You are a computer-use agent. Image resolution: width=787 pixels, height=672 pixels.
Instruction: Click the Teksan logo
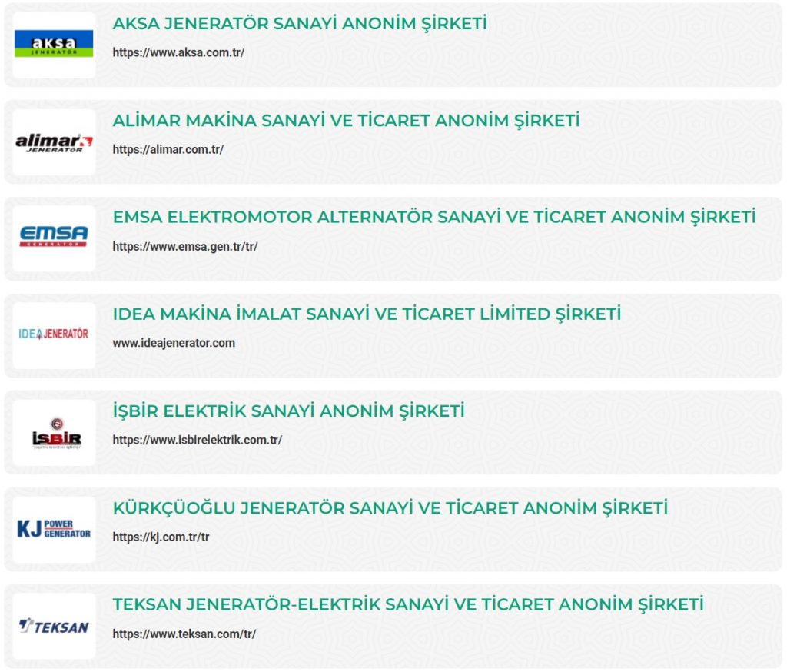point(54,627)
